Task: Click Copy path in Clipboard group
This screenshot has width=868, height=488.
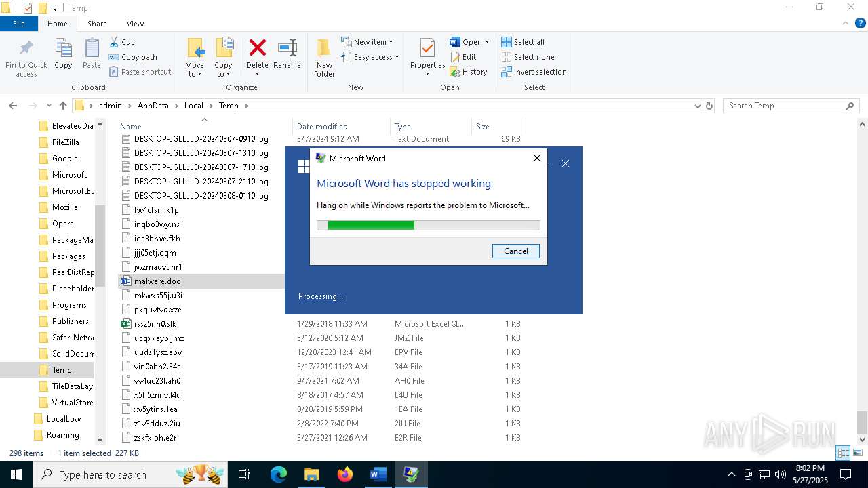Action: [134, 57]
